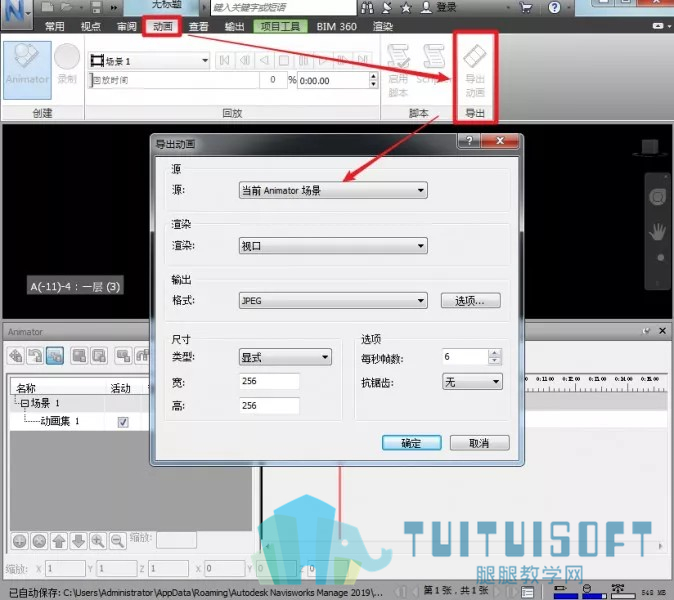The image size is (674, 600).
Task: Open the help question-mark icon in the title bar
Action: coord(555,7)
